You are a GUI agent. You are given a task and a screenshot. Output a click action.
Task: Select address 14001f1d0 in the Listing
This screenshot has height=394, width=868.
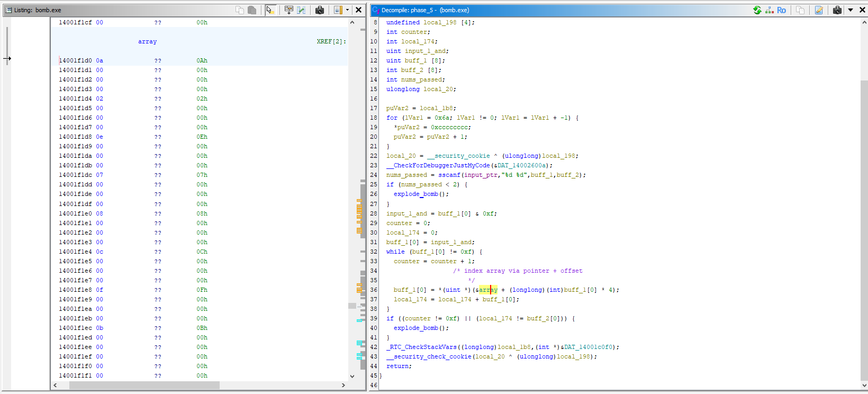point(75,60)
